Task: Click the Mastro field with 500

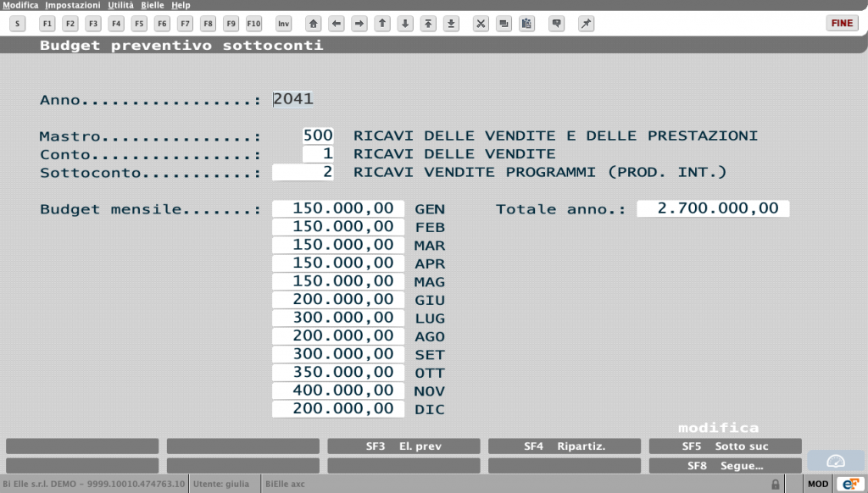Action: coord(318,136)
